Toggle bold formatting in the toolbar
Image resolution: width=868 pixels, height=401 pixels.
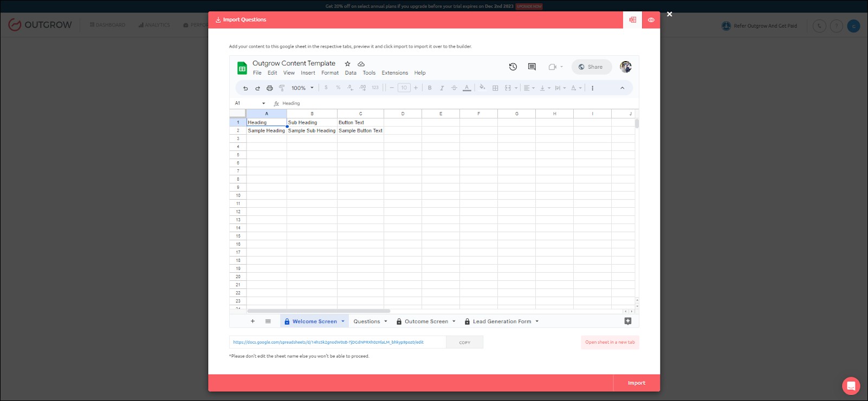(x=430, y=88)
